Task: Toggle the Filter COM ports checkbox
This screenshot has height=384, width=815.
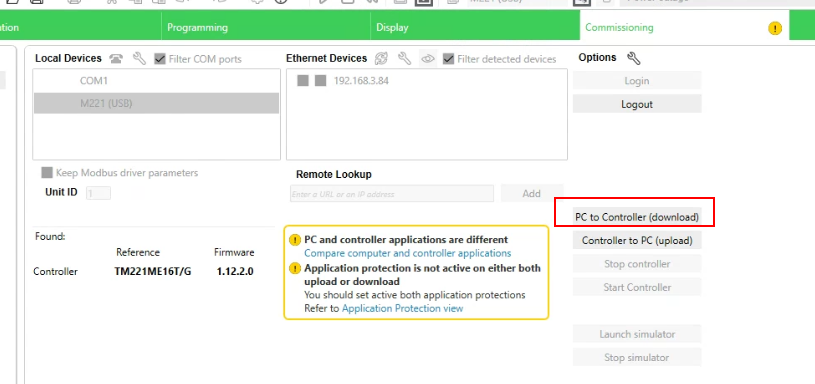Action: click(x=160, y=59)
